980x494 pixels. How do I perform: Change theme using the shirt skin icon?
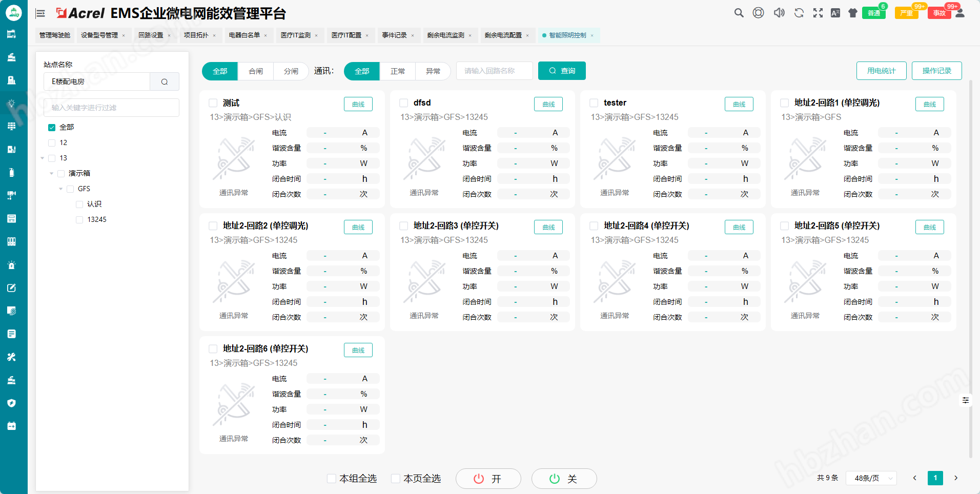pyautogui.click(x=852, y=13)
